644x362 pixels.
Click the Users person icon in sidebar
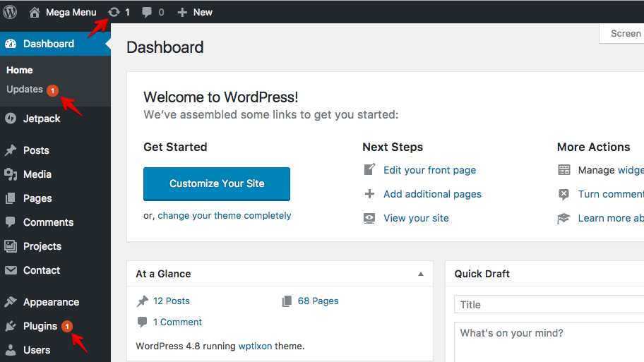[x=11, y=350]
